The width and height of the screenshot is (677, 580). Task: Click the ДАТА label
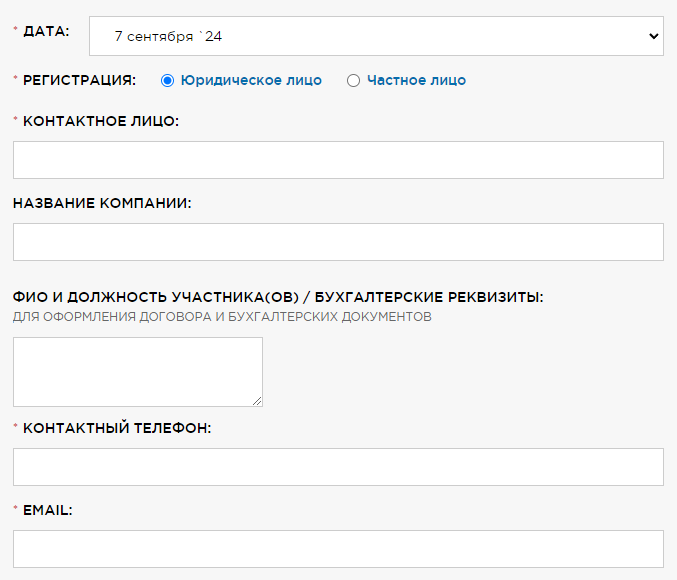point(46,31)
